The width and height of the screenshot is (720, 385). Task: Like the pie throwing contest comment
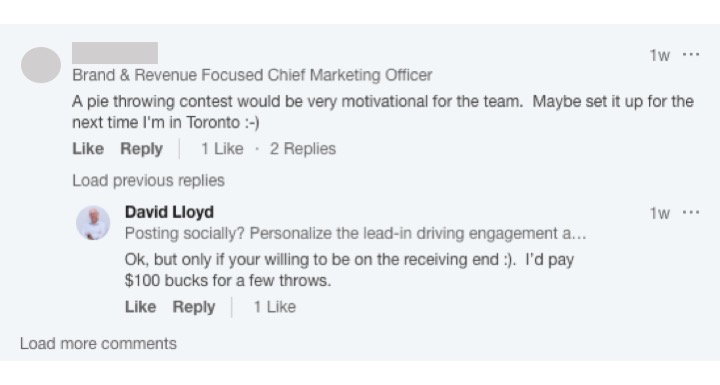[x=88, y=149]
